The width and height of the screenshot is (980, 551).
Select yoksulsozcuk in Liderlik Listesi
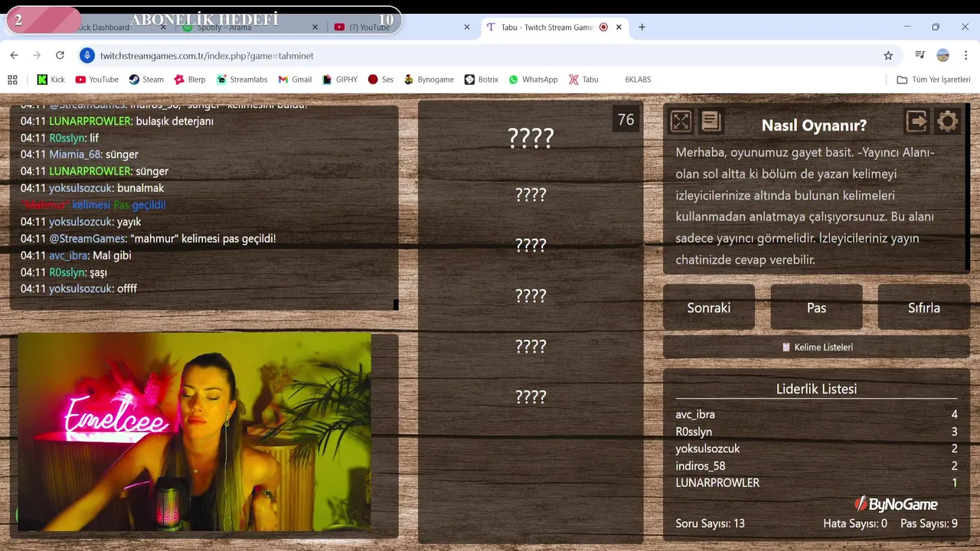coord(707,448)
